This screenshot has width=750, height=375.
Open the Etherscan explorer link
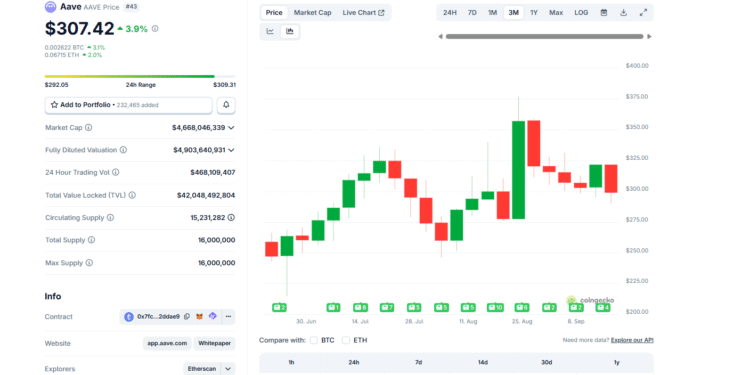pyautogui.click(x=201, y=369)
